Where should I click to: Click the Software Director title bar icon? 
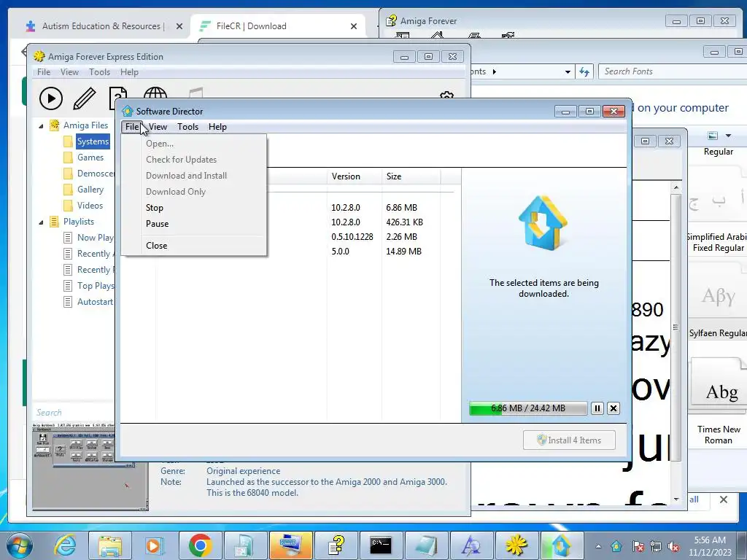[x=127, y=111]
